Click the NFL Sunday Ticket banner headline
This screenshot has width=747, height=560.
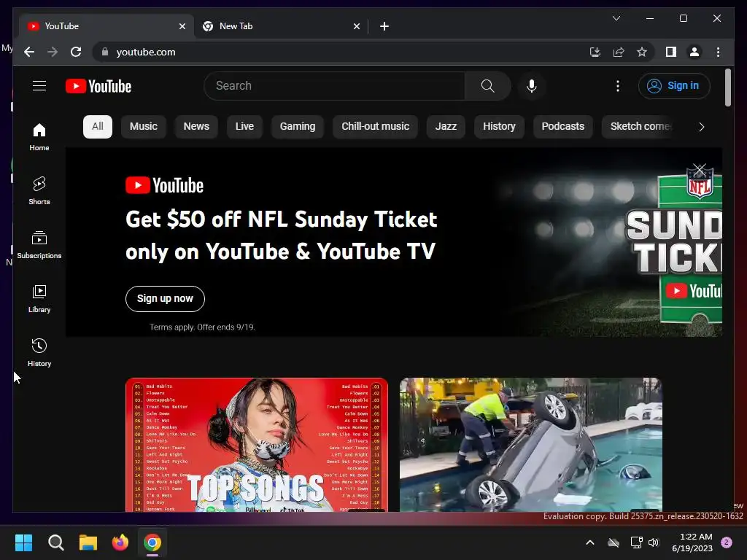coord(281,236)
